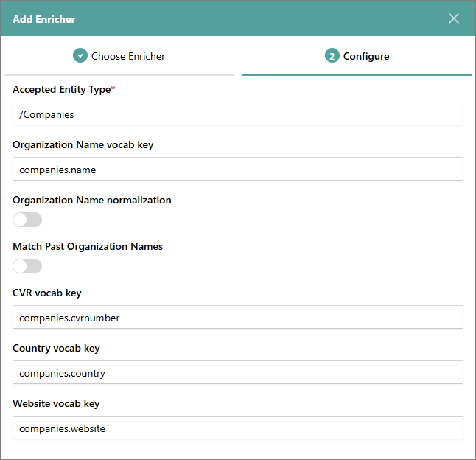This screenshot has width=476, height=460.
Task: Click the Country vocab key label
Action: [56, 348]
